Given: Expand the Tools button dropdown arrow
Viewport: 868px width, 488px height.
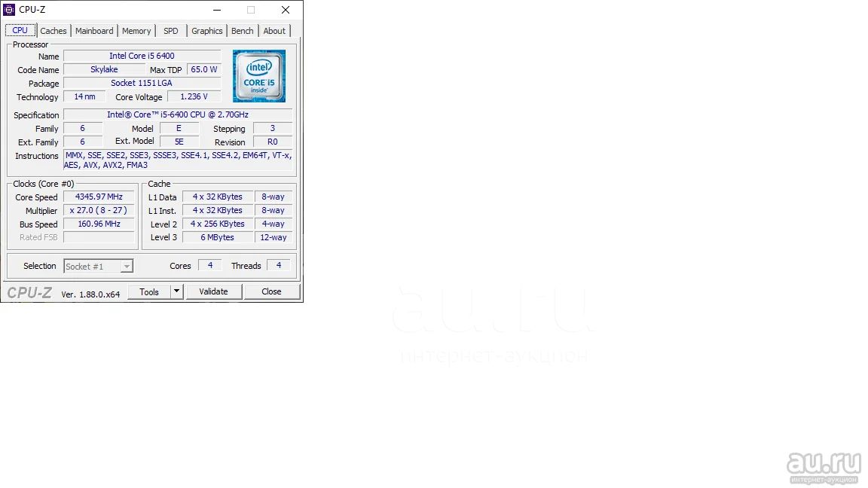Looking at the screenshot, I should pos(176,291).
